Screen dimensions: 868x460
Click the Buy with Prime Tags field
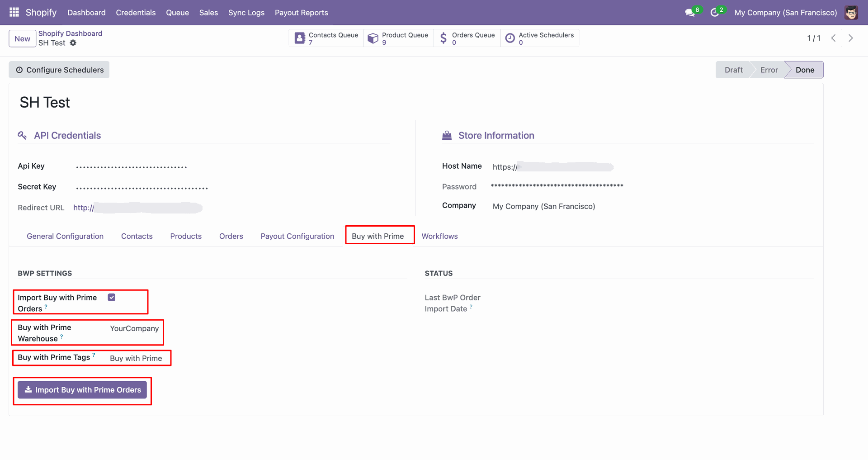pyautogui.click(x=136, y=358)
